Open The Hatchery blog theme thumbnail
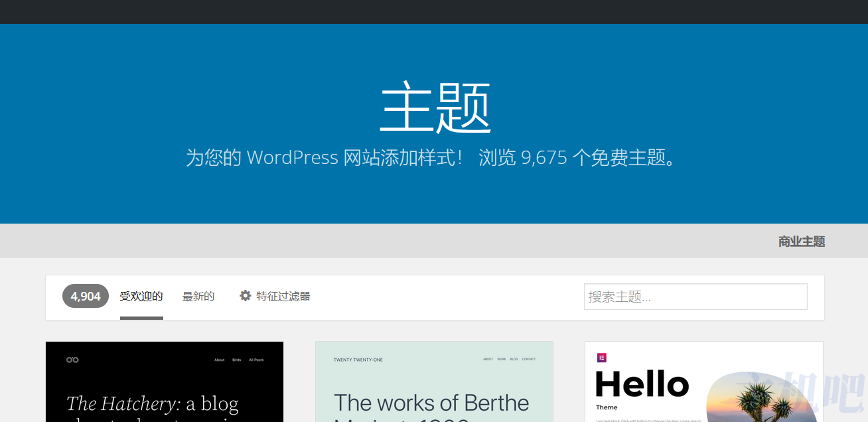Viewport: 868px width, 422px height. [165, 382]
